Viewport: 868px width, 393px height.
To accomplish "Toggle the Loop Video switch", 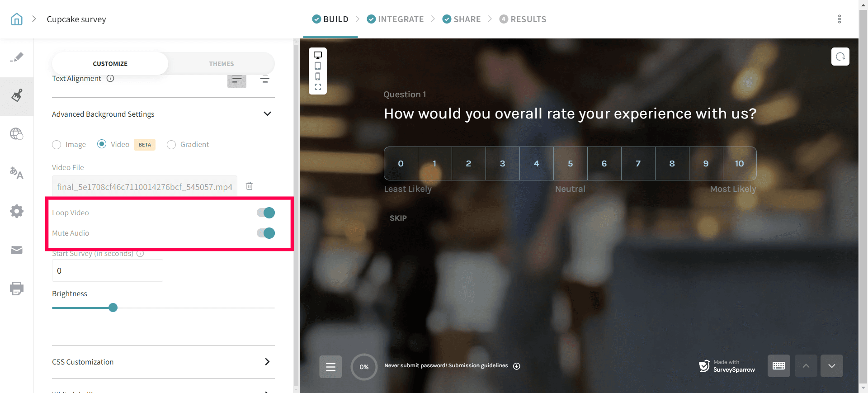I will (266, 213).
